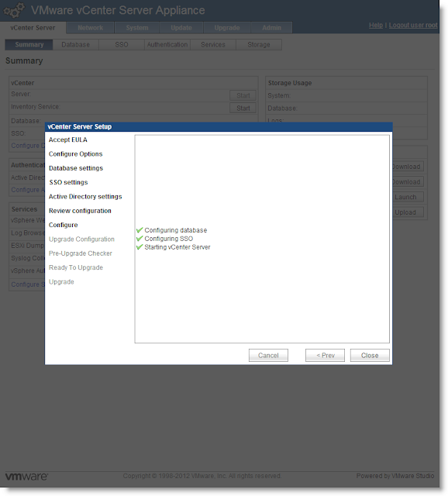Select the Summary sub-tab
Screen dimensions: 448x496
pos(29,45)
